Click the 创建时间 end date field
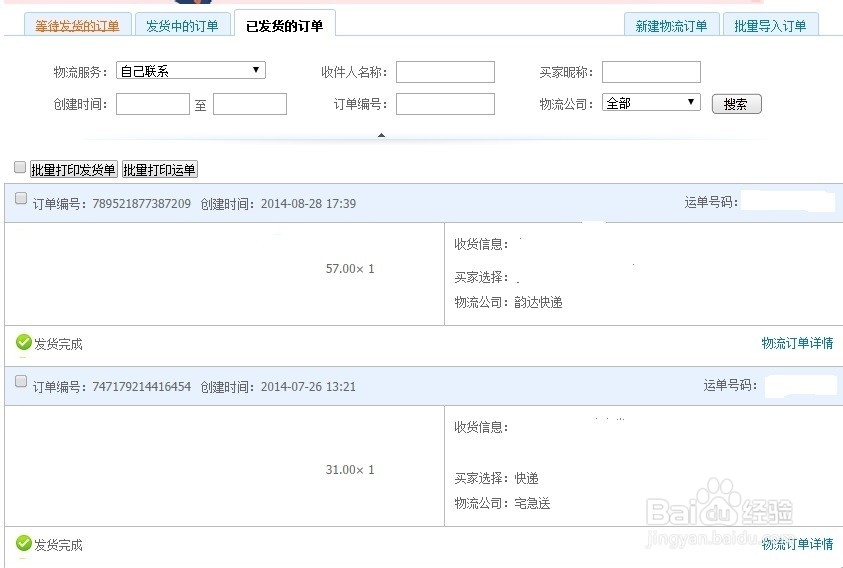The width and height of the screenshot is (843, 568). (x=250, y=104)
